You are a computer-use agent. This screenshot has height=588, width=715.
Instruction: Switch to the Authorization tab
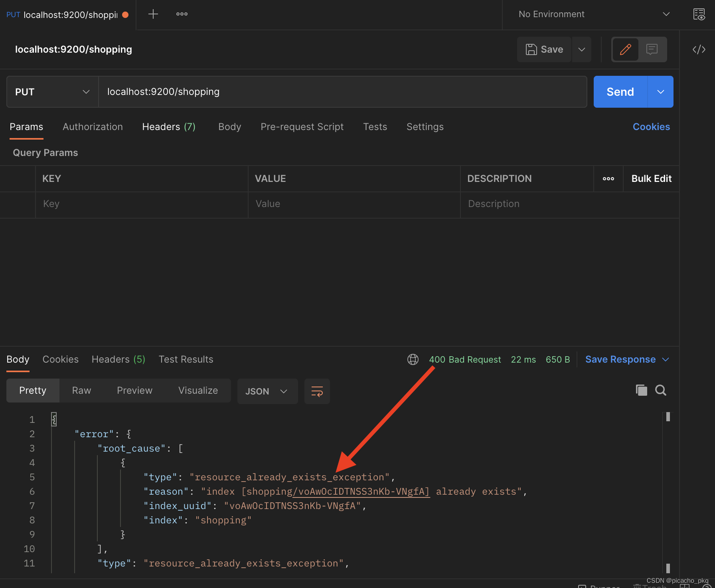pos(93,127)
